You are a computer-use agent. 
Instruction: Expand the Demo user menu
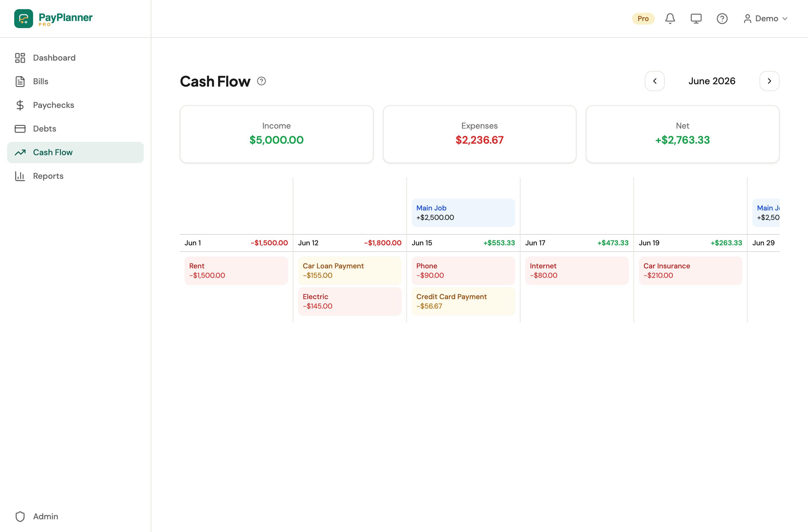766,19
